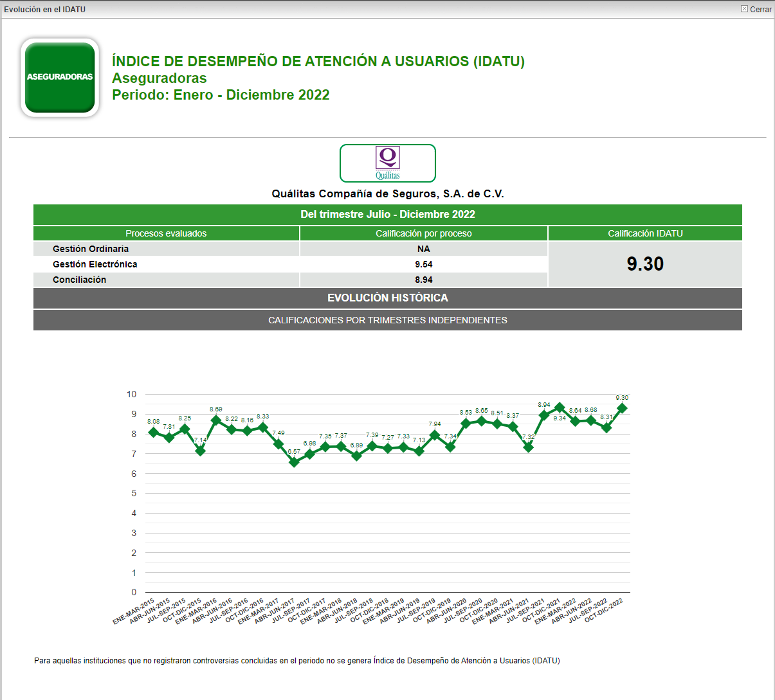Click the Quálitas company logo
This screenshot has height=700, width=775.
pos(388,163)
